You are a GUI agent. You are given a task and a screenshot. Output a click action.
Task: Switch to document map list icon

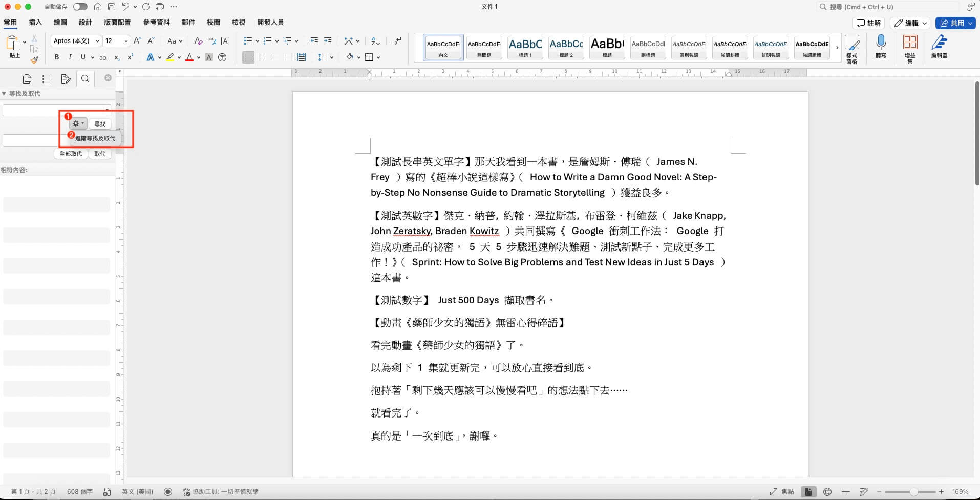click(46, 78)
